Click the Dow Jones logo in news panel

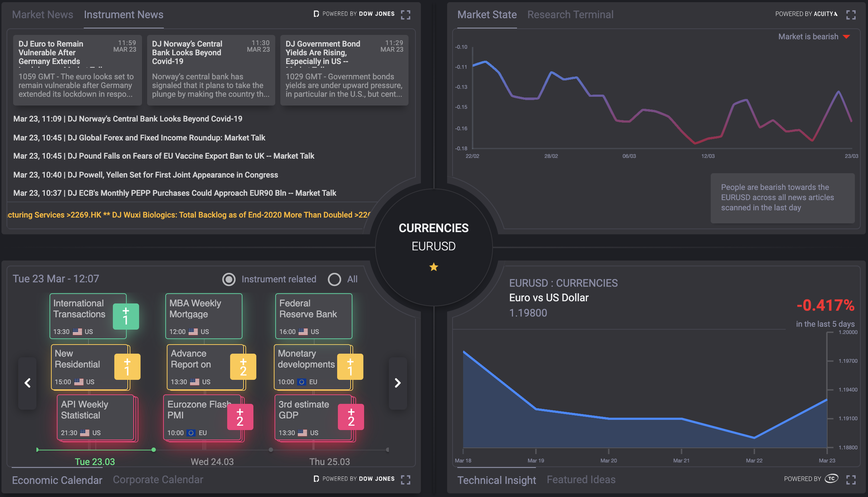tap(354, 14)
